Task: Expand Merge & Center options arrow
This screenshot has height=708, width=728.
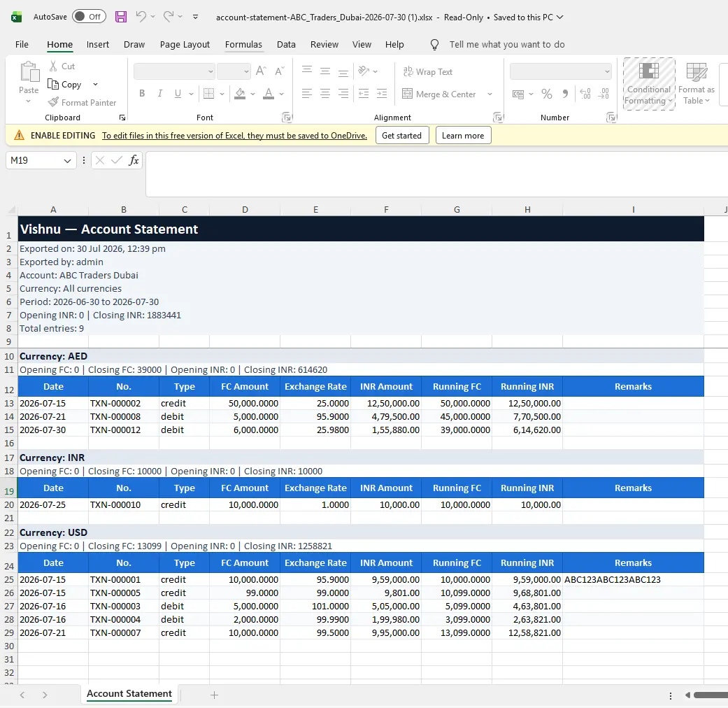Action: pyautogui.click(x=490, y=94)
